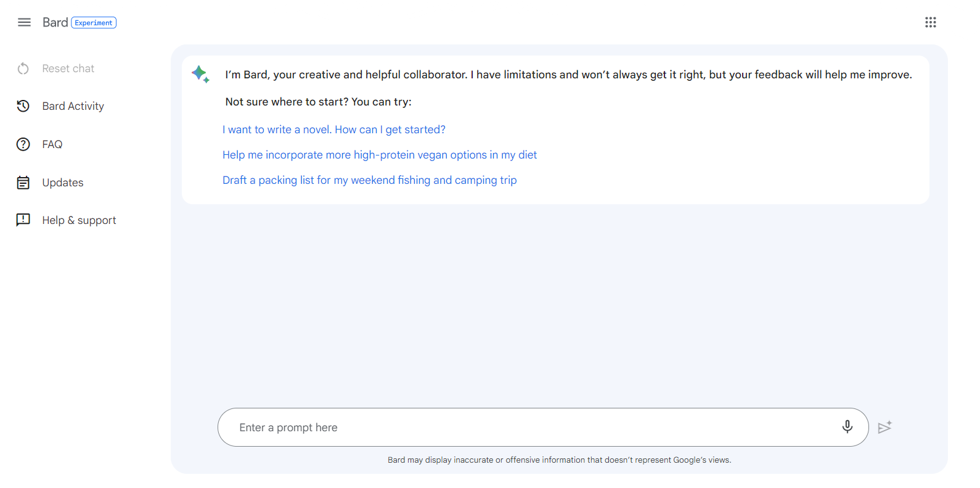Screen dimensions: 980x488
Task: Click the Reset chat circular arrow icon
Action: 23,68
